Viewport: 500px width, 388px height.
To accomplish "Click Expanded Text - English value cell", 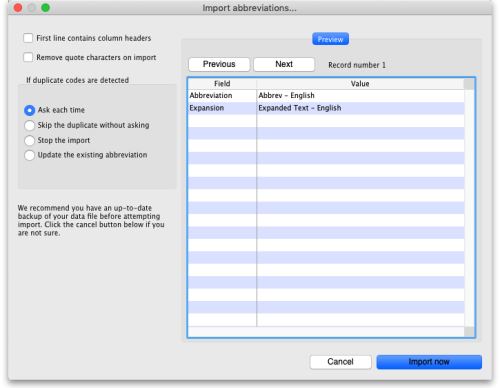I will [x=360, y=108].
